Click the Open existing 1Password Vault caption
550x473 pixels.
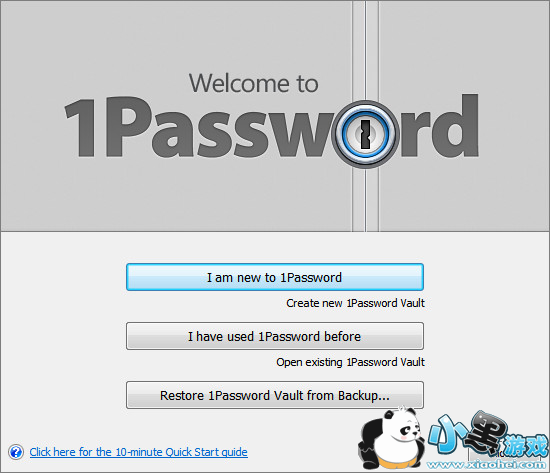pyautogui.click(x=350, y=362)
